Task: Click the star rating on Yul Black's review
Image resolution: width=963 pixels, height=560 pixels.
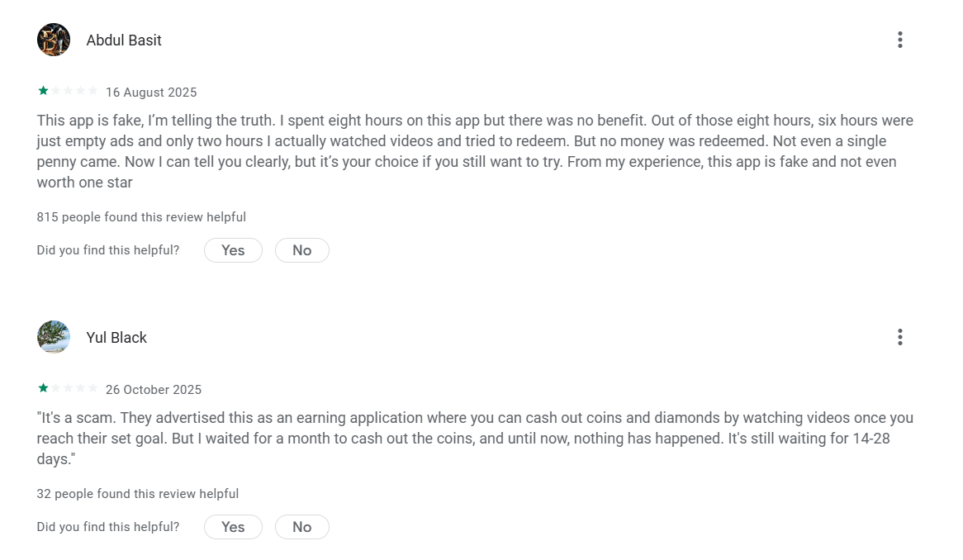Action: pyautogui.click(x=68, y=388)
